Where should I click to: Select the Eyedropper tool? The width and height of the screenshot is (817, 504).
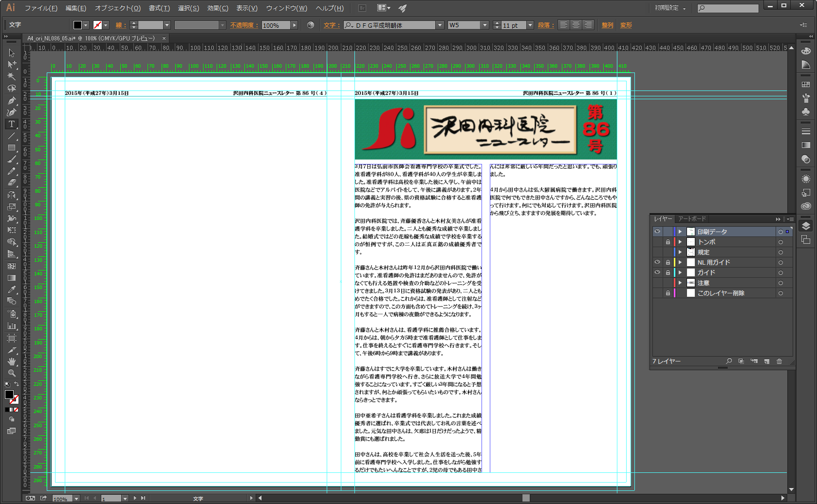pyautogui.click(x=12, y=289)
